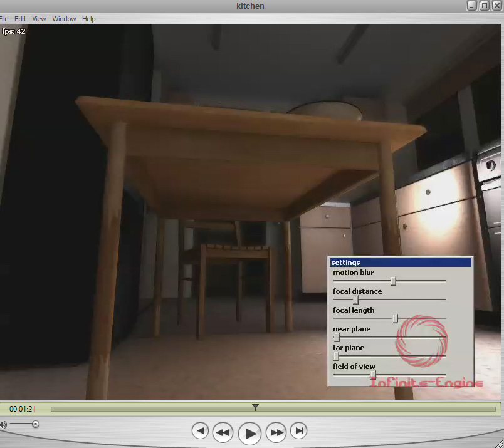Click the field of view slider handle
The image size is (504, 448).
(x=373, y=375)
